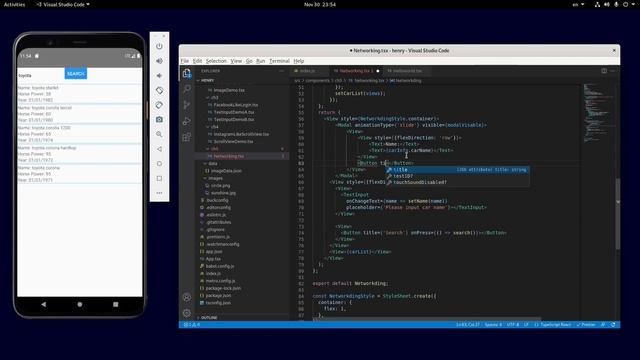Image resolution: width=640 pixels, height=360 pixels.
Task: Click the editor vertical scrollbar
Action: tap(618, 213)
